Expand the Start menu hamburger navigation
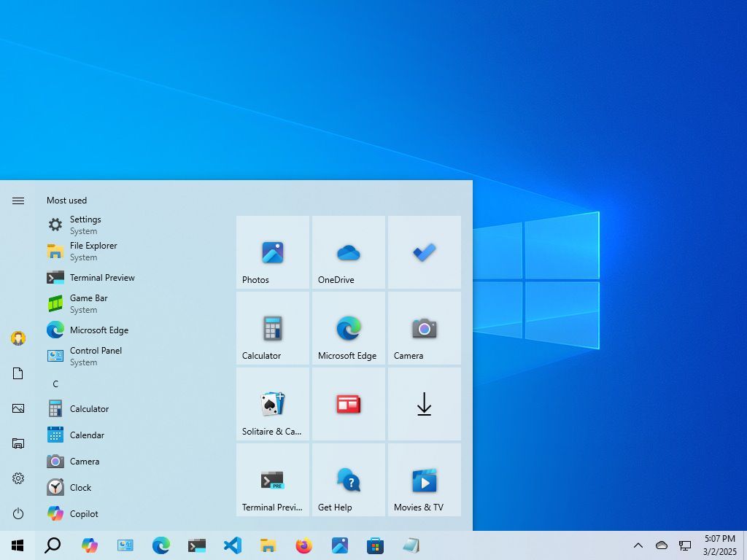The image size is (747, 560). [18, 200]
